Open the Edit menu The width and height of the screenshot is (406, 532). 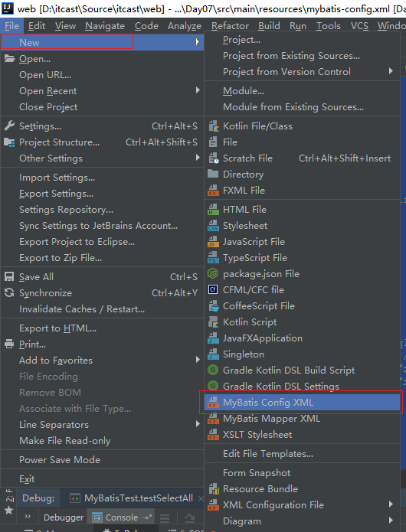pos(37,26)
